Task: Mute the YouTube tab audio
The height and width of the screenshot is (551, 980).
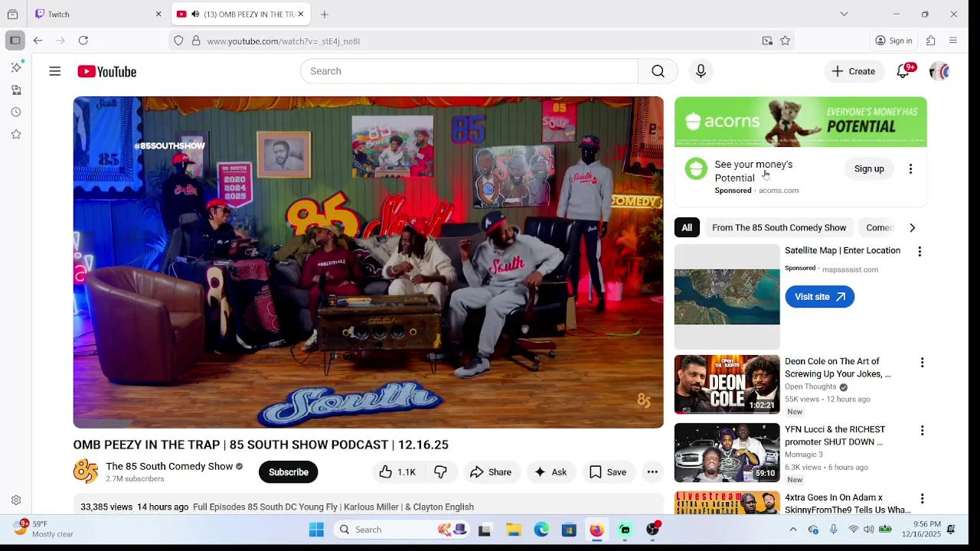Action: tap(195, 14)
